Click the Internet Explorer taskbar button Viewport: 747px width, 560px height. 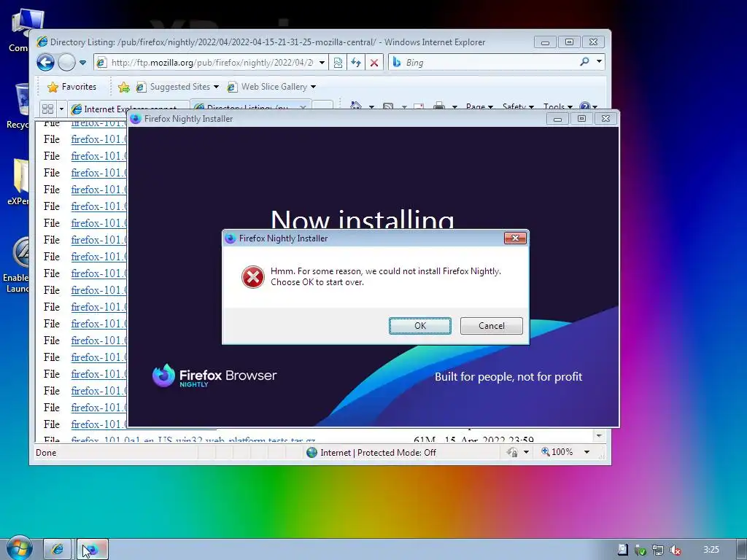coord(57,549)
